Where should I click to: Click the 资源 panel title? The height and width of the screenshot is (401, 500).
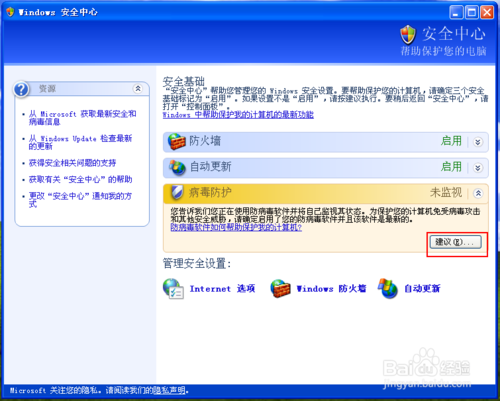[x=47, y=89]
